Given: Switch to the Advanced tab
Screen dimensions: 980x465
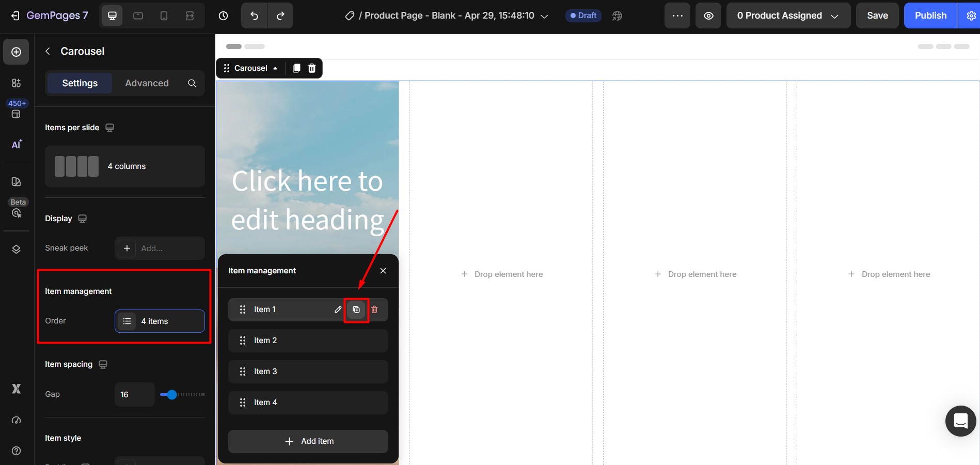Looking at the screenshot, I should [x=147, y=83].
